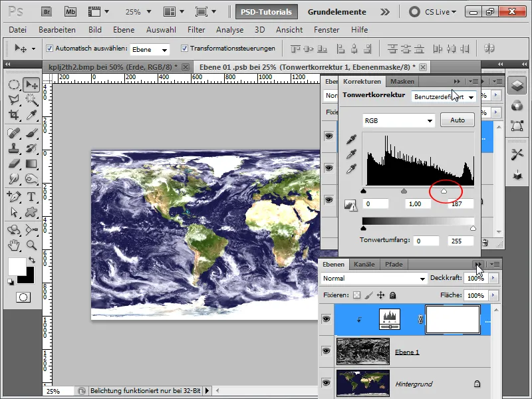
Task: Open the Bild menu
Action: pyautogui.click(x=95, y=30)
